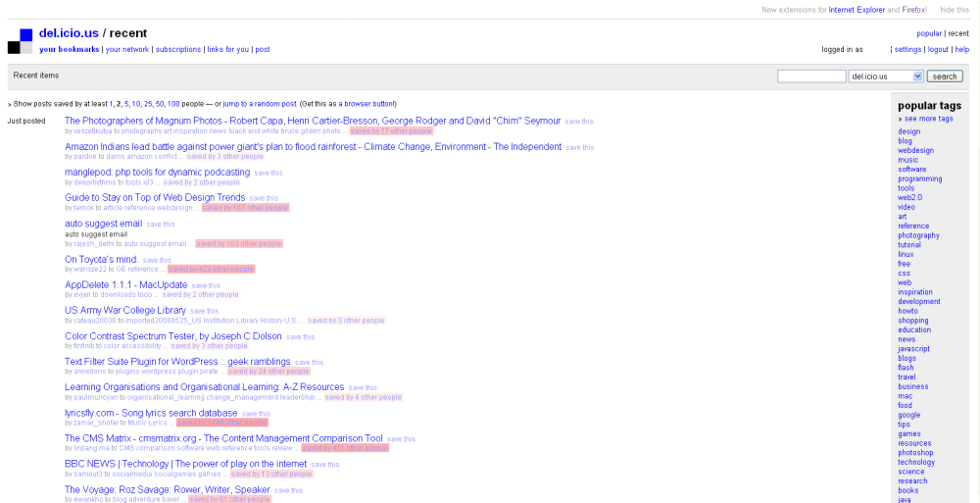The width and height of the screenshot is (980, 503).
Task: Open links for you page
Action: (228, 49)
